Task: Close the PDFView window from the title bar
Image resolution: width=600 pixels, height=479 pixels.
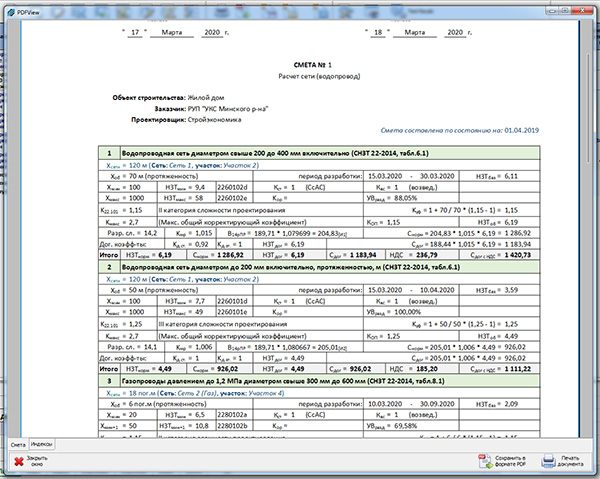Action: click(582, 11)
